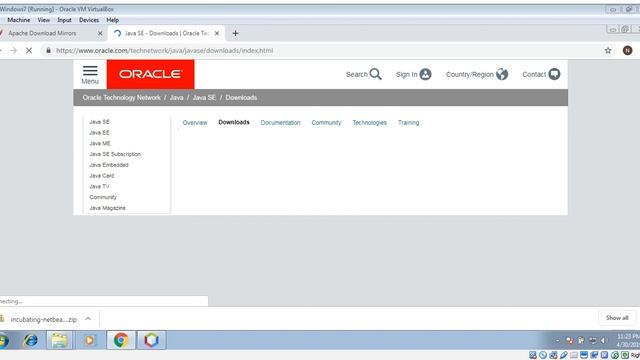
Task: Open the Oracle hamburger Menu
Action: click(x=90, y=75)
